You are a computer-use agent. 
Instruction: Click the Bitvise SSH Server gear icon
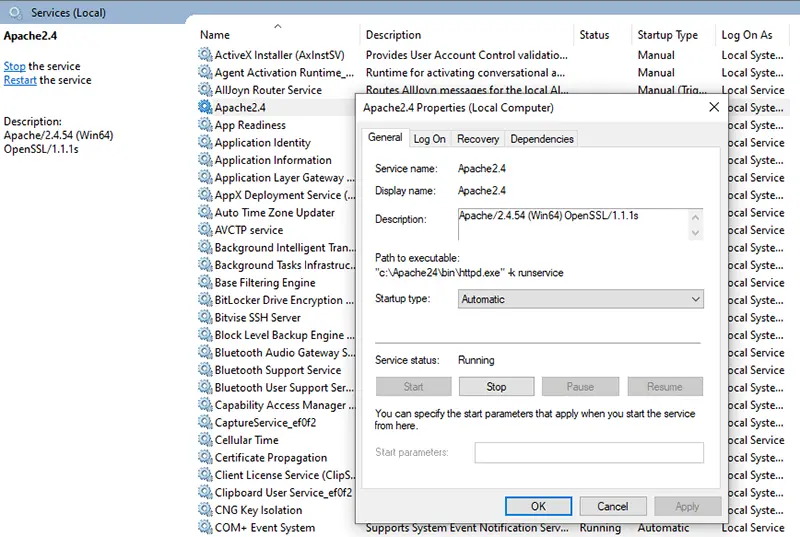coord(205,317)
